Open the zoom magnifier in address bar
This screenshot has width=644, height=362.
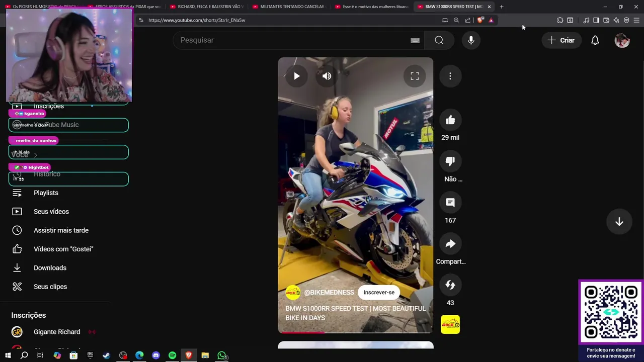point(456,20)
